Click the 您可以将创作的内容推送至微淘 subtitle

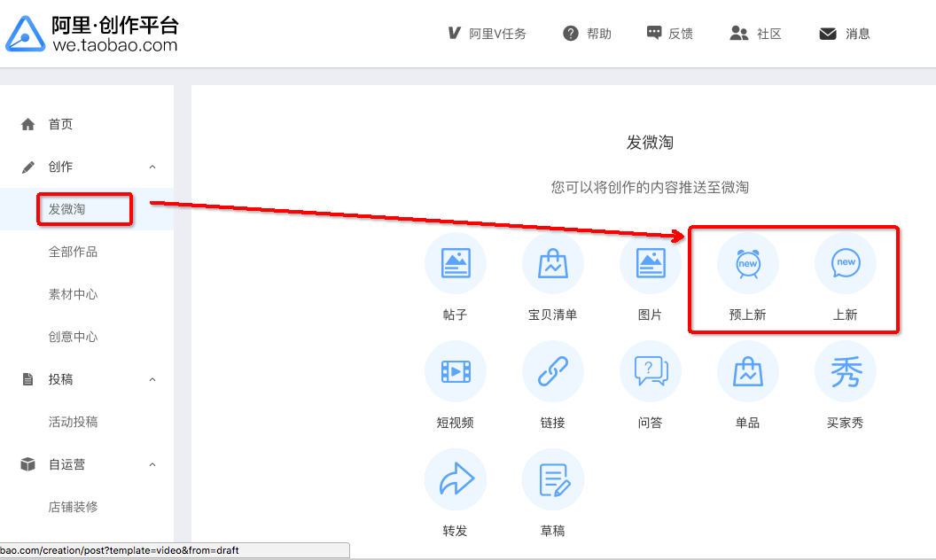click(650, 188)
